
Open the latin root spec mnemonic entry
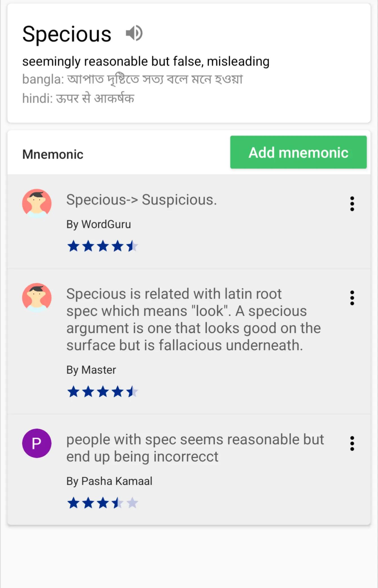[194, 319]
